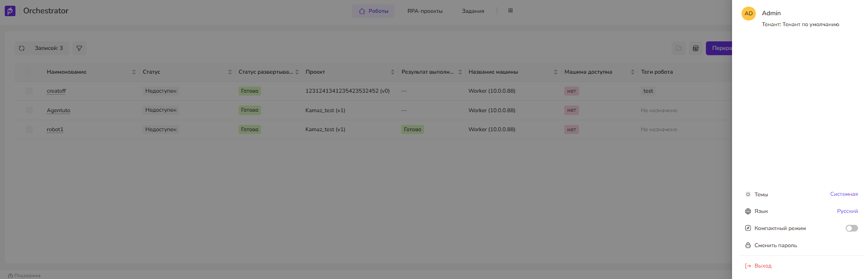Toggle the Компактный режим switch
This screenshot has width=868, height=279.
pos(851,228)
